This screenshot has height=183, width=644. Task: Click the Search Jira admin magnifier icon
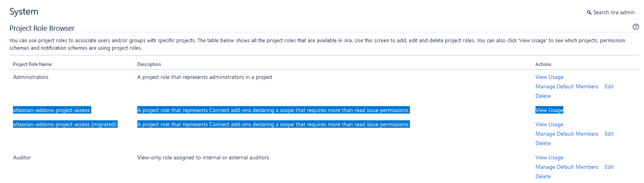pyautogui.click(x=589, y=13)
